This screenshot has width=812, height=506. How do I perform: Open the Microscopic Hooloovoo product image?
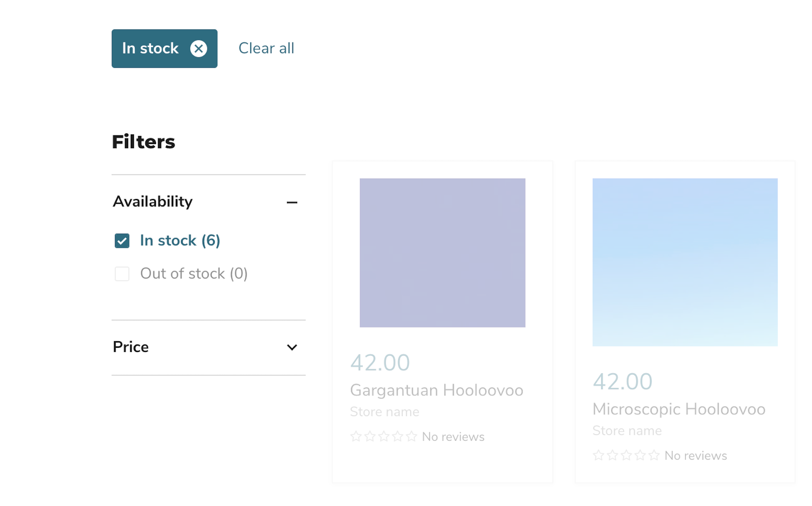click(x=685, y=262)
